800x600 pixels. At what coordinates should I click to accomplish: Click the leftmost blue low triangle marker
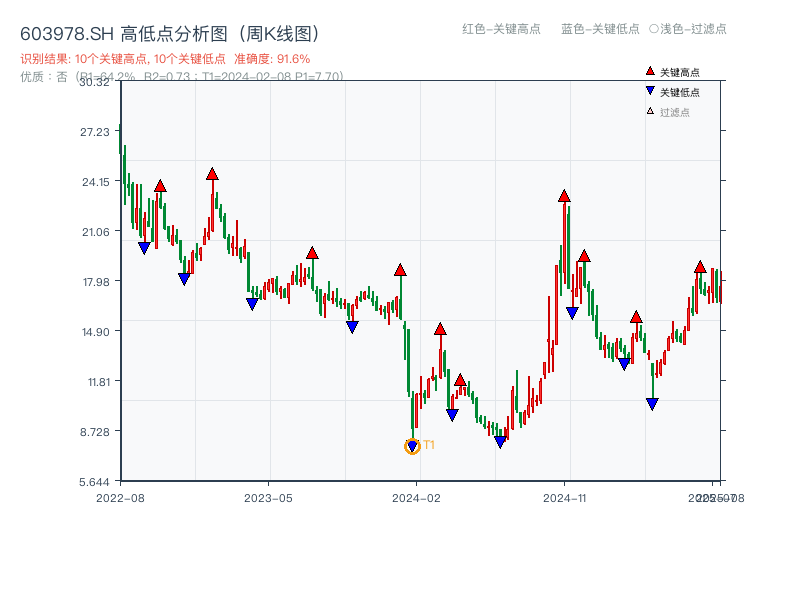pos(144,248)
